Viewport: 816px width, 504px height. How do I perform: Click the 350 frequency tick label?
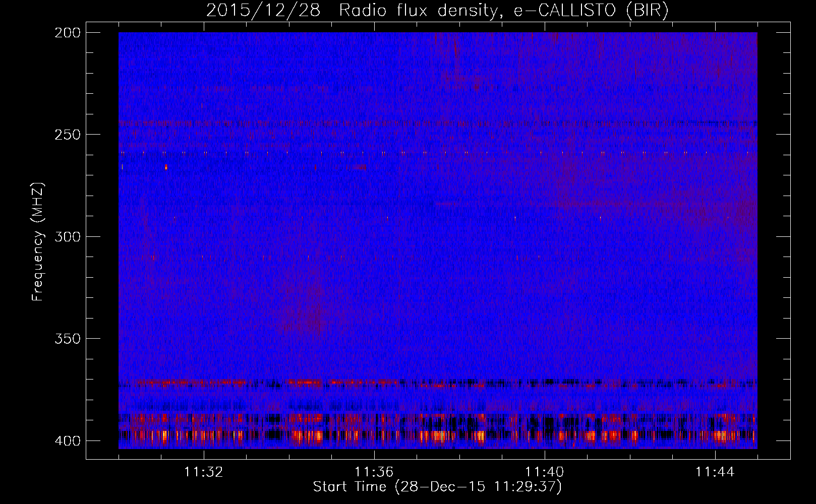tap(67, 339)
